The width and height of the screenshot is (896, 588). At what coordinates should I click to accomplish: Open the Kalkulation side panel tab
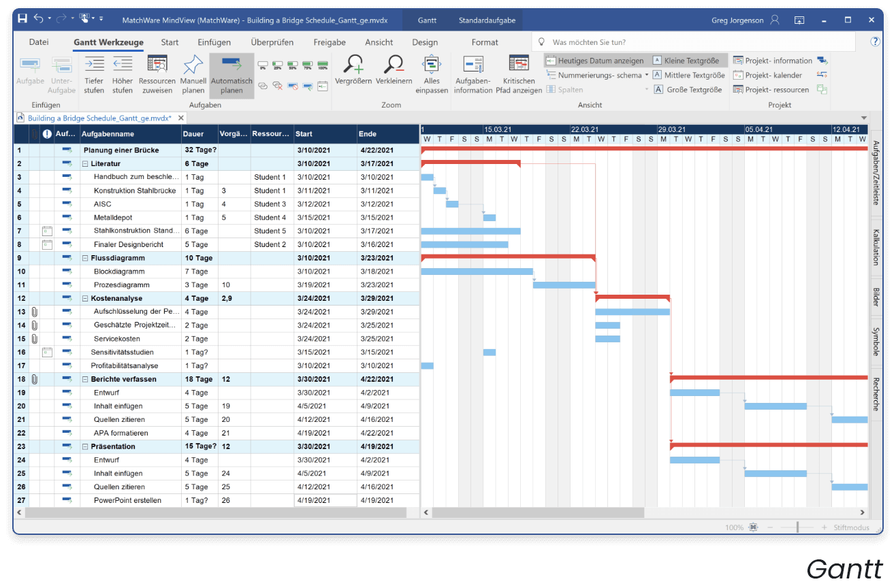(875, 246)
